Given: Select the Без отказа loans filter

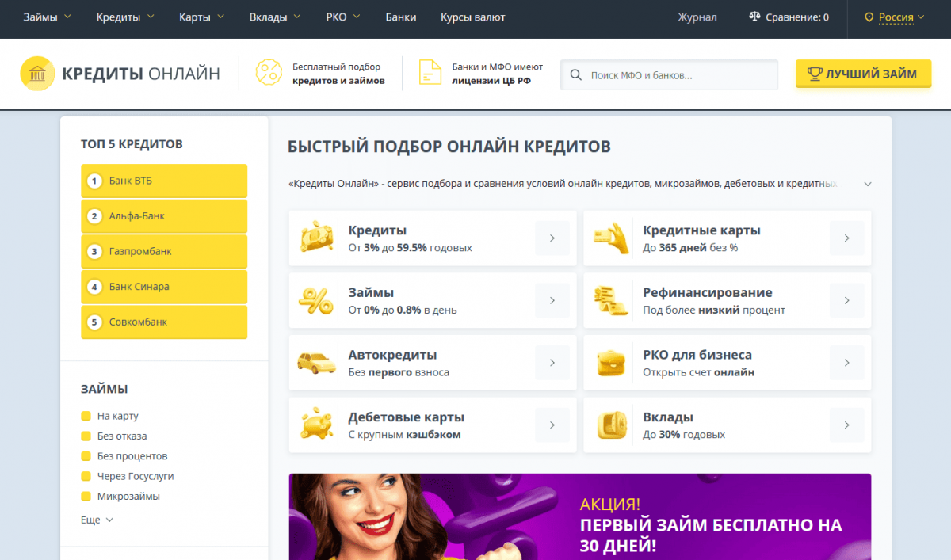Looking at the screenshot, I should coord(121,436).
